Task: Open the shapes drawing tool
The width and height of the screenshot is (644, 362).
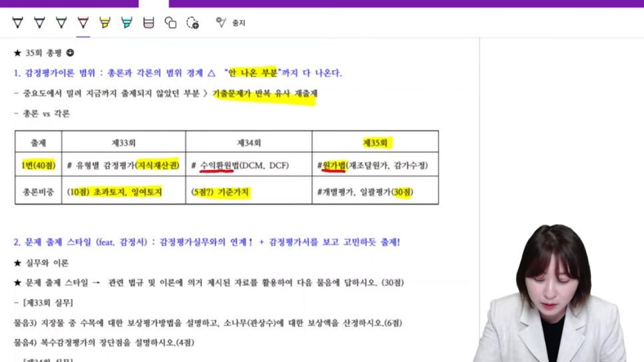Action: click(171, 23)
